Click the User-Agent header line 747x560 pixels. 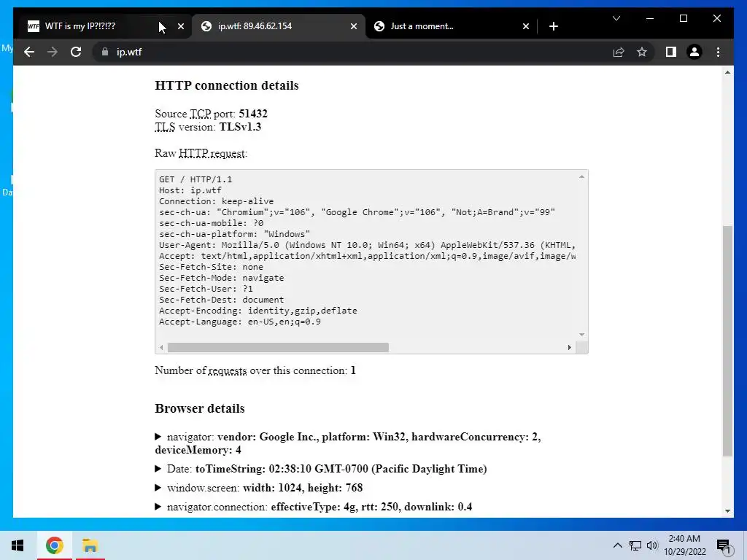tap(368, 245)
